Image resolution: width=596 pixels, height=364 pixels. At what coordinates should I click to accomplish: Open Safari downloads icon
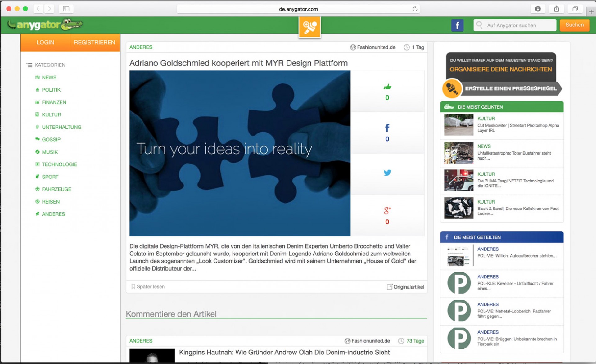[x=538, y=9]
